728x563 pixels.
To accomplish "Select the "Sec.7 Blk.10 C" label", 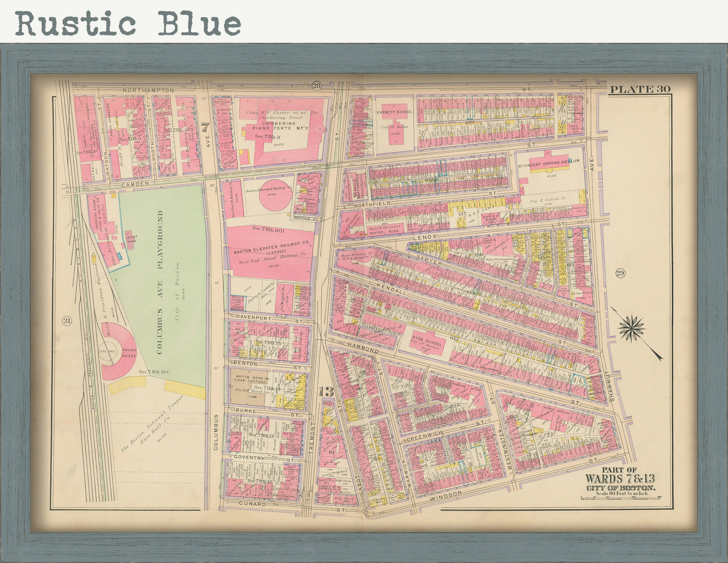I will coord(154,371).
